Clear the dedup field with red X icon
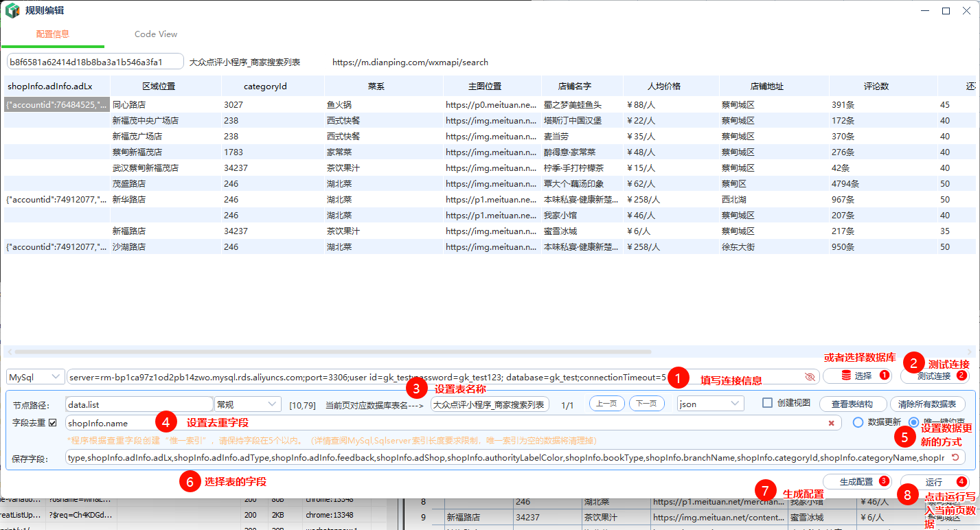980x530 pixels. tap(831, 423)
